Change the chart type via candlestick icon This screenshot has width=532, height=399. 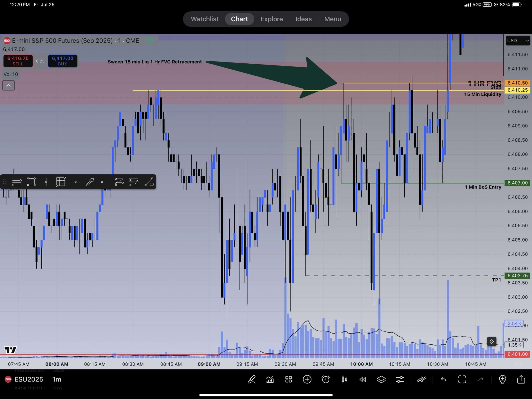pos(344,379)
